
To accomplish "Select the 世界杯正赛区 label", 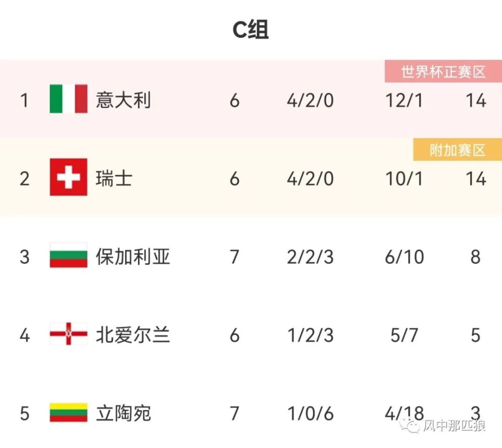I will (x=443, y=72).
